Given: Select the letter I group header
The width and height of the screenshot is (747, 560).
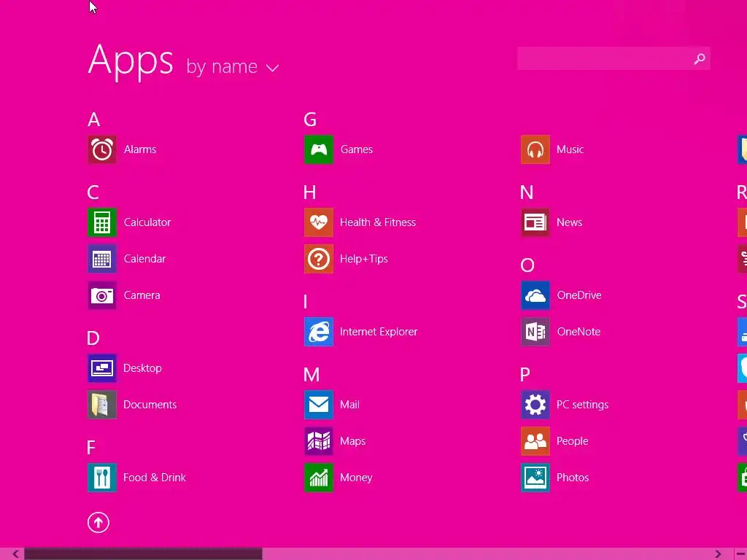Looking at the screenshot, I should pos(306,302).
